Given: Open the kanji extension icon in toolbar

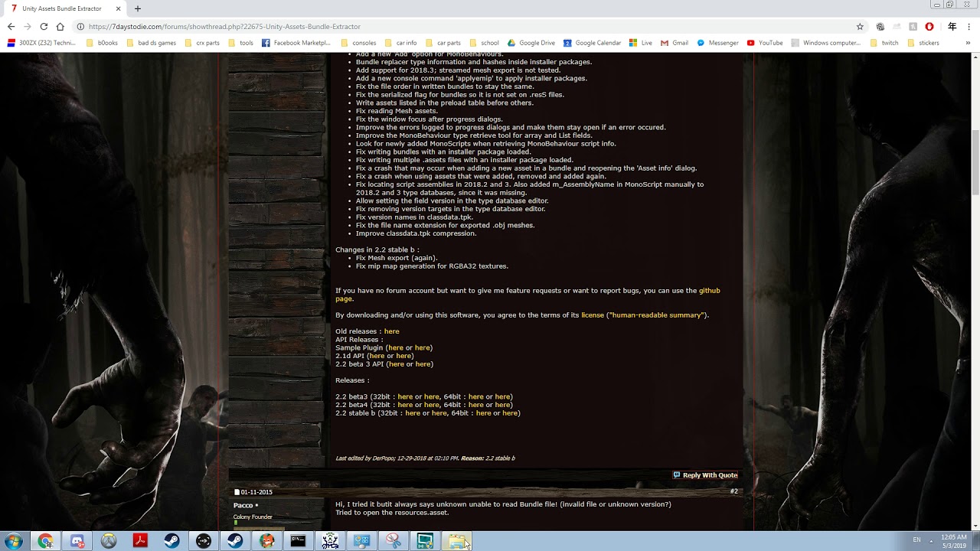Looking at the screenshot, I should coord(952,26).
